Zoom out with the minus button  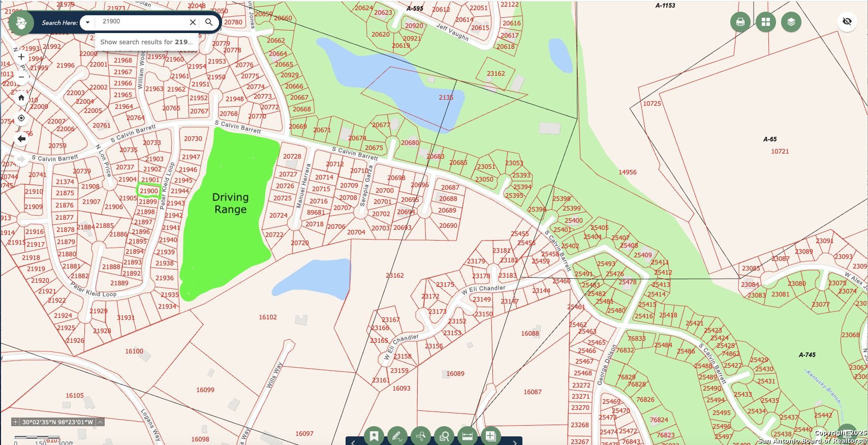(x=21, y=77)
